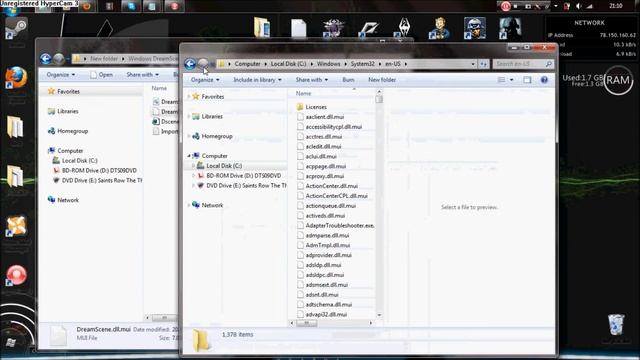This screenshot has width=640, height=360.
Task: Click Open in DreamScene window toolbar
Action: tap(101, 75)
